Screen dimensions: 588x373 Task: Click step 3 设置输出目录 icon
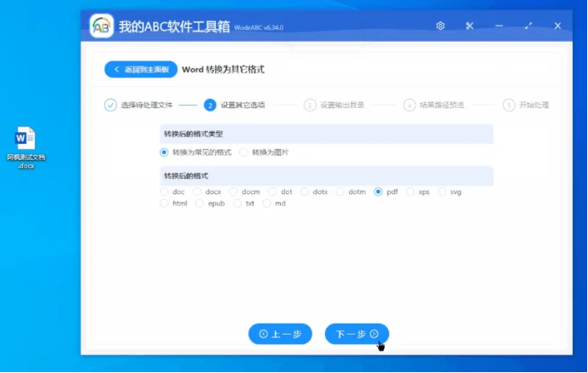[310, 106]
